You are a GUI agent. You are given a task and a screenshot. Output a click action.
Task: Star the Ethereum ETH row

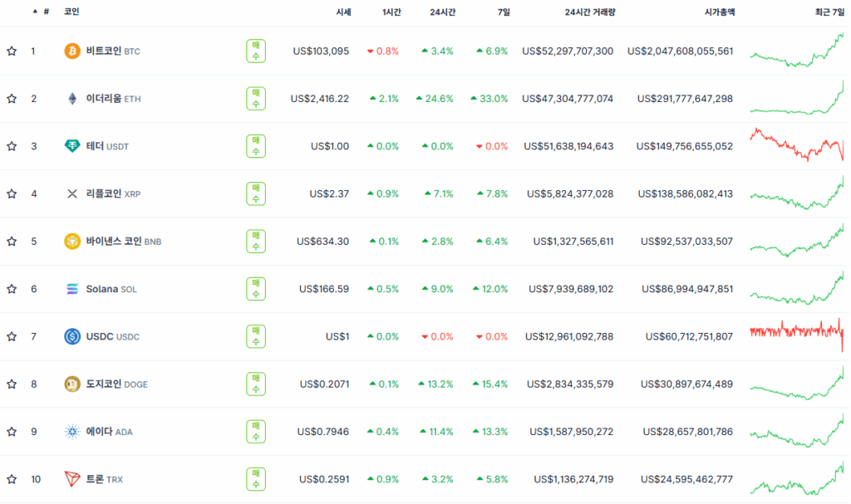click(12, 99)
